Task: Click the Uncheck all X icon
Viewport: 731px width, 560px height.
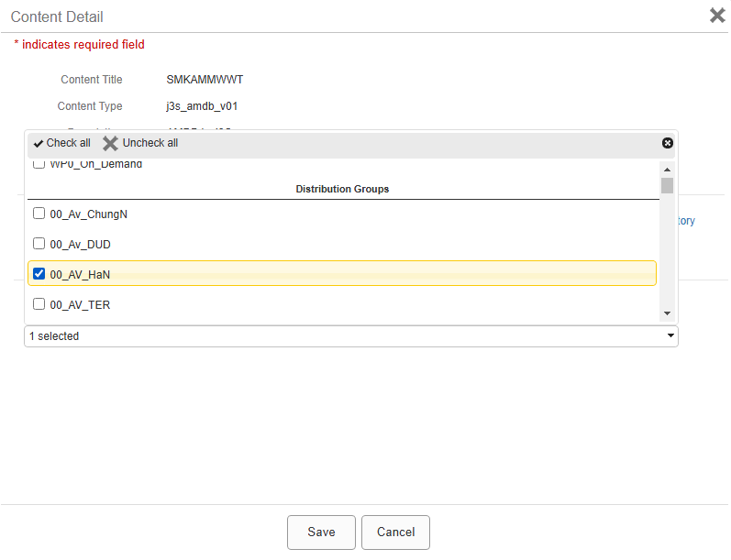Action: pyautogui.click(x=110, y=143)
